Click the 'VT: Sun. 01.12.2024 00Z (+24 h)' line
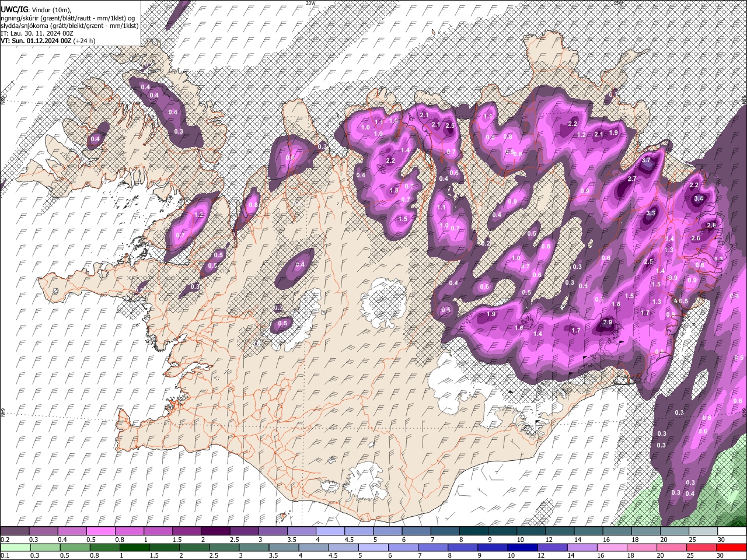Image resolution: width=747 pixels, height=560 pixels. pyautogui.click(x=48, y=41)
